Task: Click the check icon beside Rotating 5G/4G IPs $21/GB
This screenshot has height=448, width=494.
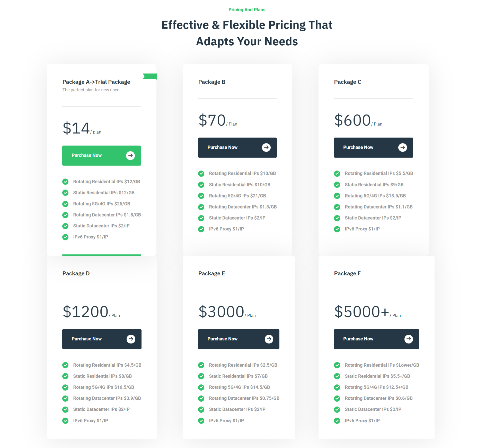Action: tap(201, 196)
